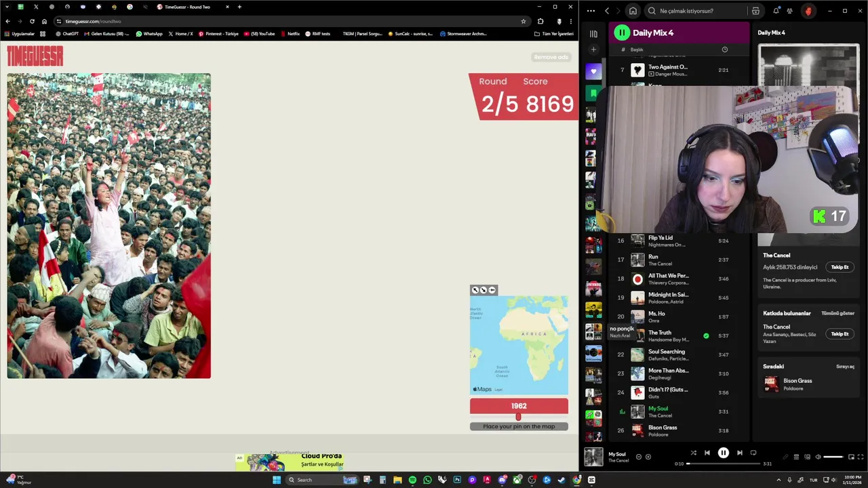
Task: Skip to next track in Spotify
Action: pos(739,453)
